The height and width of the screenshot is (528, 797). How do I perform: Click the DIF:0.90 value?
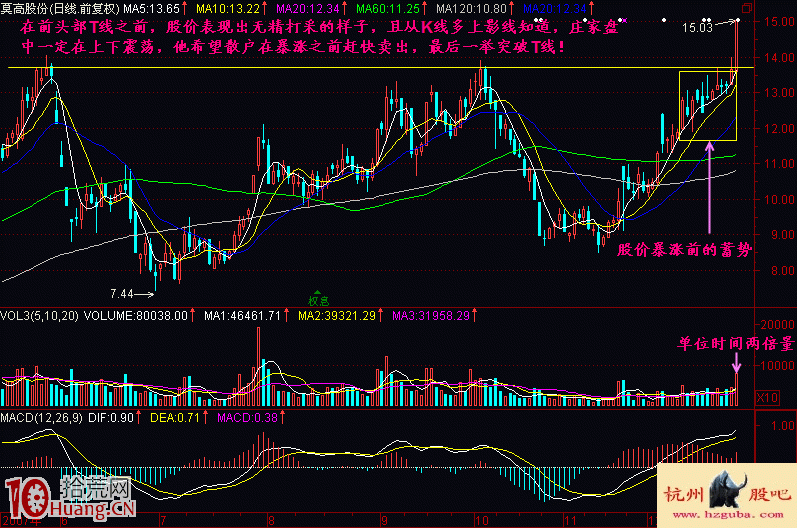(111, 418)
